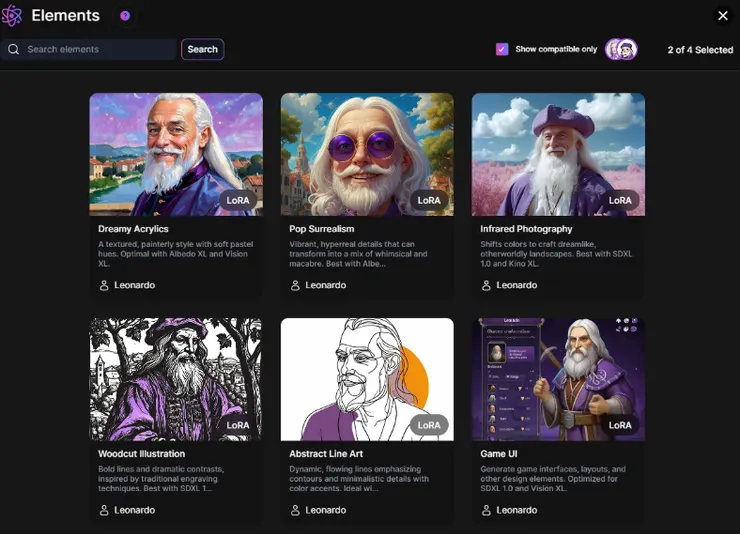
Task: Click the Abstract Line Art title
Action: coord(326,453)
